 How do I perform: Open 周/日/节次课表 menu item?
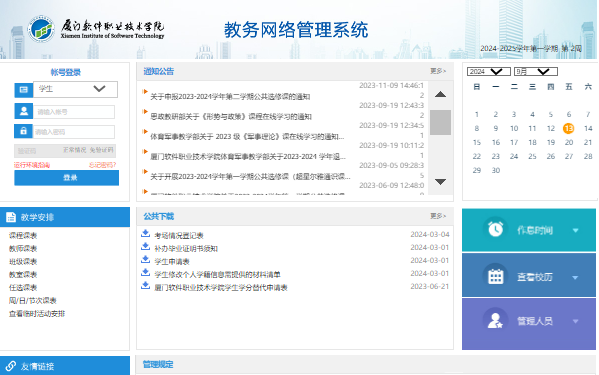32,301
